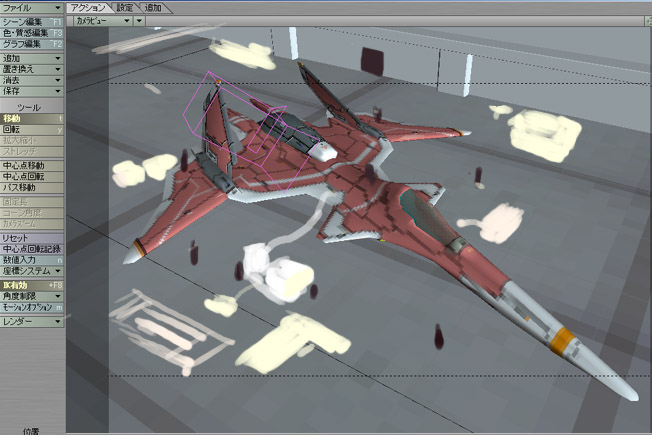
Task: Select the パス移動 path move tool
Action: click(32, 187)
